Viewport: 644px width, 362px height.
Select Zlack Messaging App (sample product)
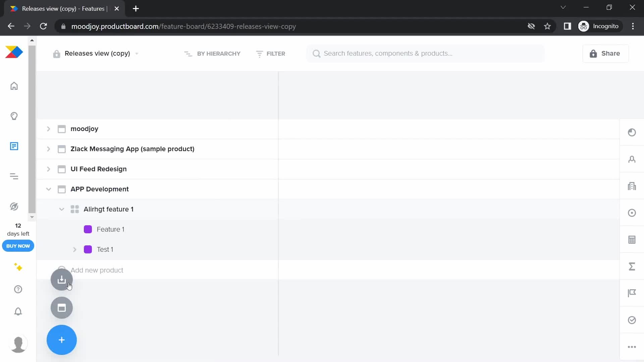pos(132,149)
